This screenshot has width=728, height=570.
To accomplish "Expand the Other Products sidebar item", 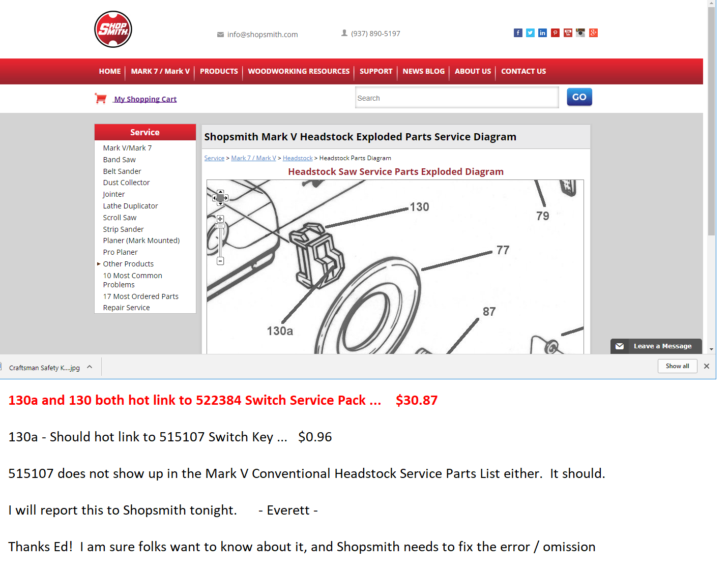I will pos(99,264).
